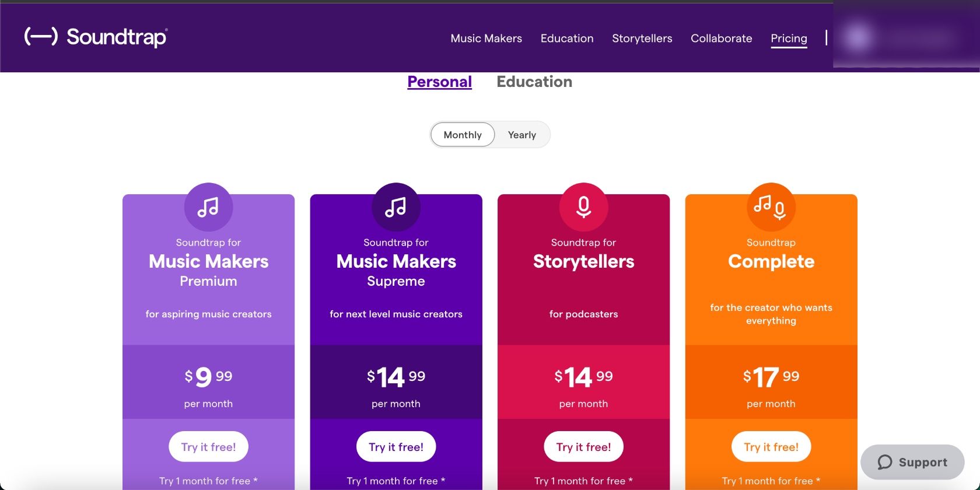This screenshot has height=490, width=980.
Task: Try Music Makers Supreme for free
Action: [x=396, y=447]
